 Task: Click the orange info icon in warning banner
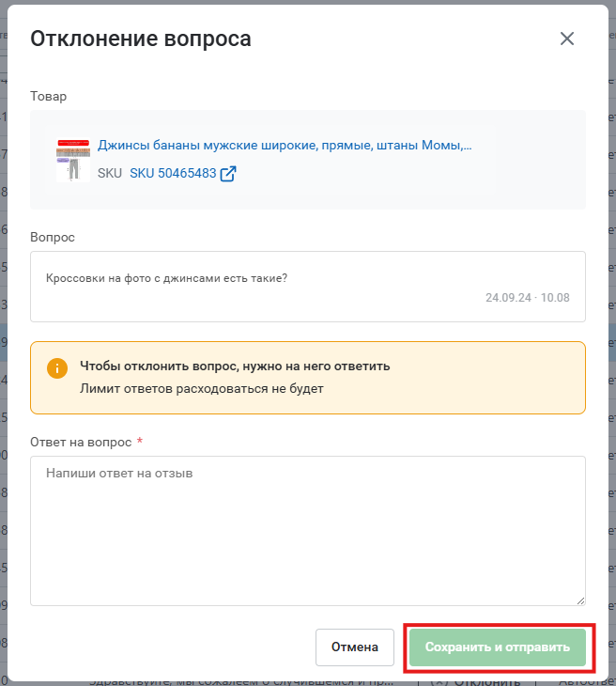pos(57,367)
